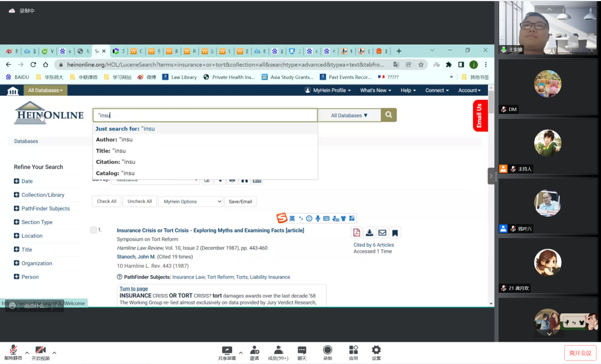Open the MyHein Profile menu
The height and width of the screenshot is (364, 601).
pos(328,91)
